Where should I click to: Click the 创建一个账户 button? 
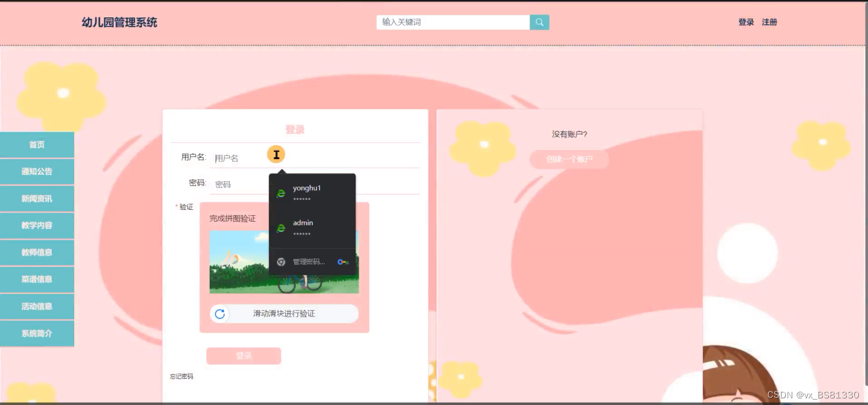[x=569, y=160]
